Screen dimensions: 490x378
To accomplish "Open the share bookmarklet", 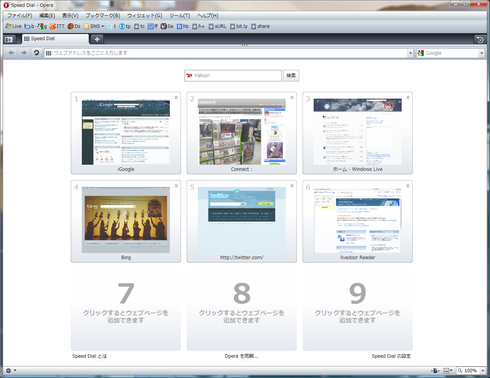I will click(x=260, y=26).
